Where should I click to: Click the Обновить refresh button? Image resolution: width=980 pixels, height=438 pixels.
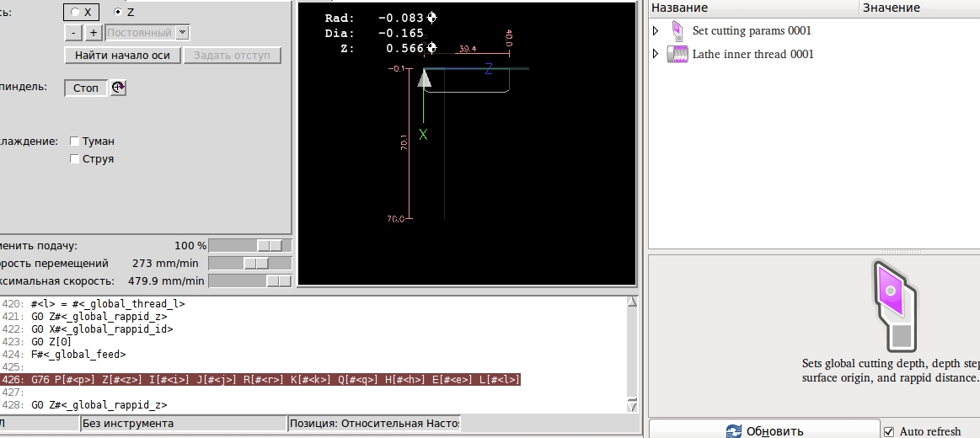(764, 430)
